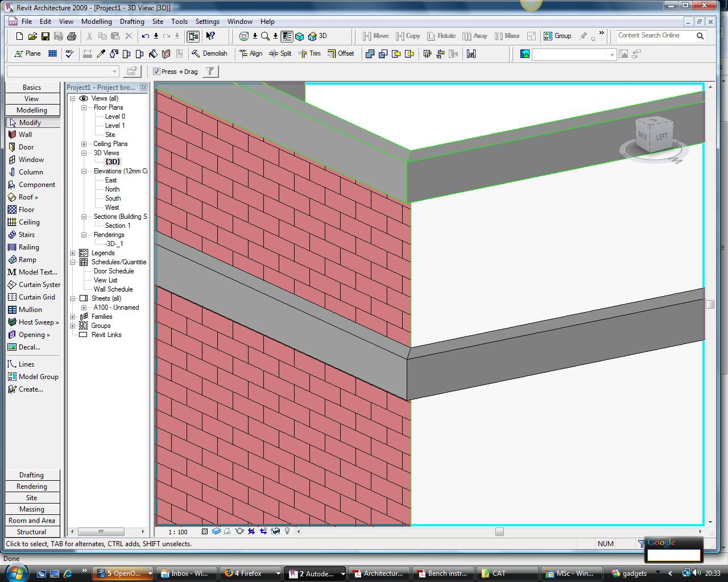The image size is (728, 582).
Task: Select the Split tool
Action: pos(280,53)
